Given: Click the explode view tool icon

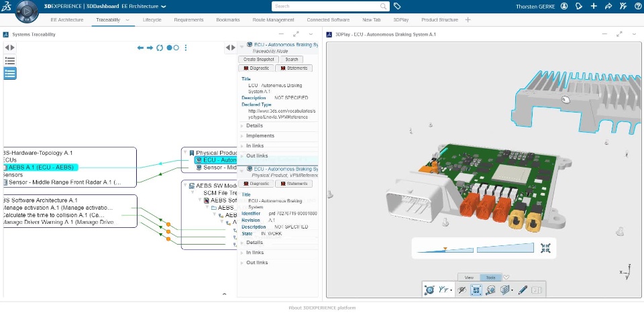Looking at the screenshot, I should coord(476,290).
